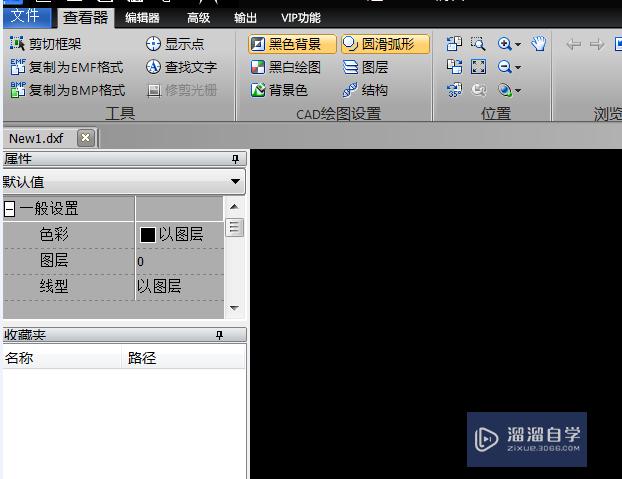The height and width of the screenshot is (479, 622).
Task: Click the zoom globe magnifier icon
Action: 505,90
